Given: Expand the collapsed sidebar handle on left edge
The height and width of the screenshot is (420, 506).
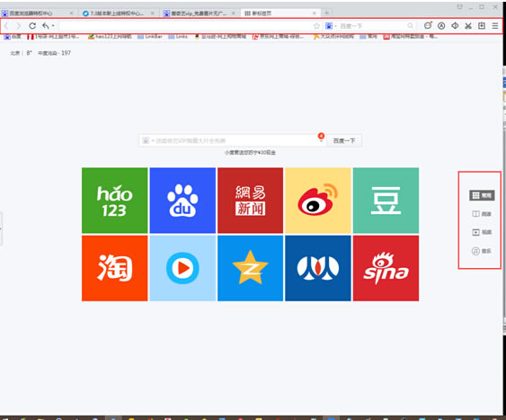Looking at the screenshot, I should click(x=1, y=228).
